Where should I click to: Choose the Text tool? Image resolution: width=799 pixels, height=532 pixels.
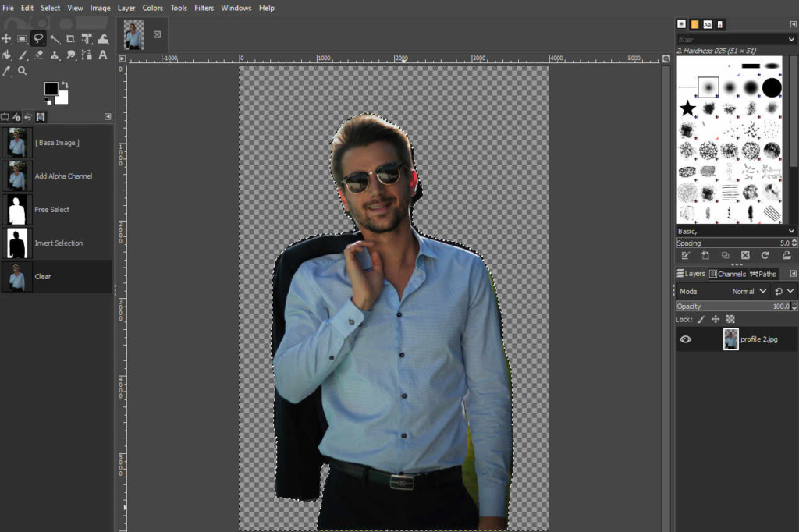click(x=102, y=55)
